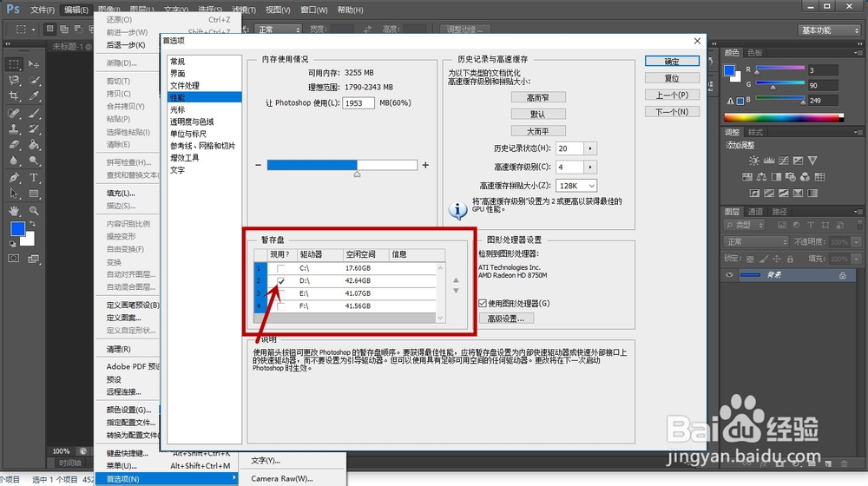Select the Horizontal Type tool
Image resolution: width=868 pixels, height=486 pixels.
point(34,178)
